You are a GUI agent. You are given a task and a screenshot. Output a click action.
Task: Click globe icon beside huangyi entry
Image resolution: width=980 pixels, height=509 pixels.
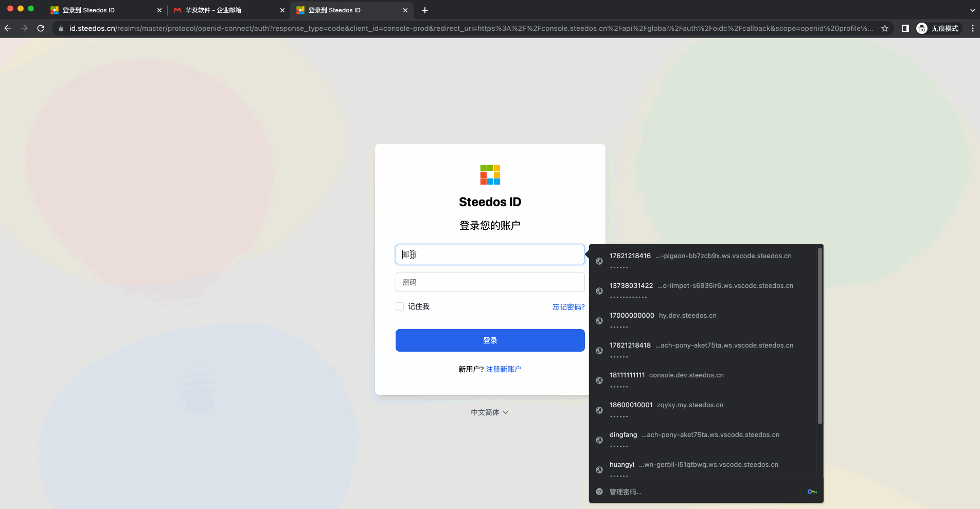[599, 470]
